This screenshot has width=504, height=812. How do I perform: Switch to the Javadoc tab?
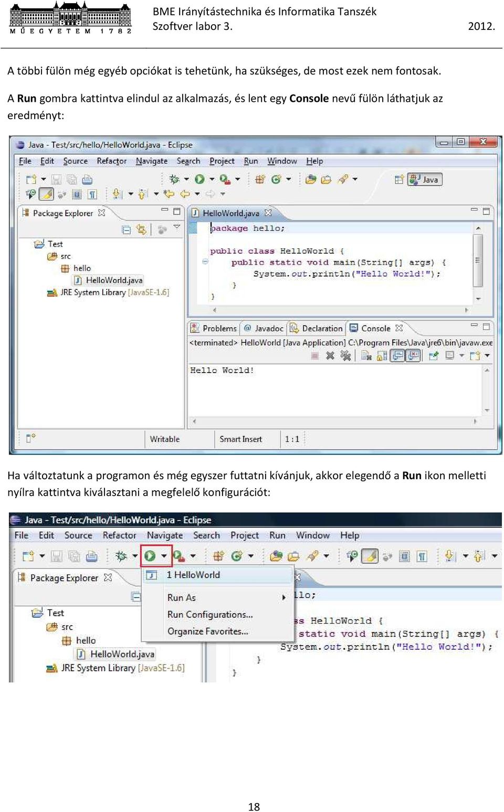(264, 328)
